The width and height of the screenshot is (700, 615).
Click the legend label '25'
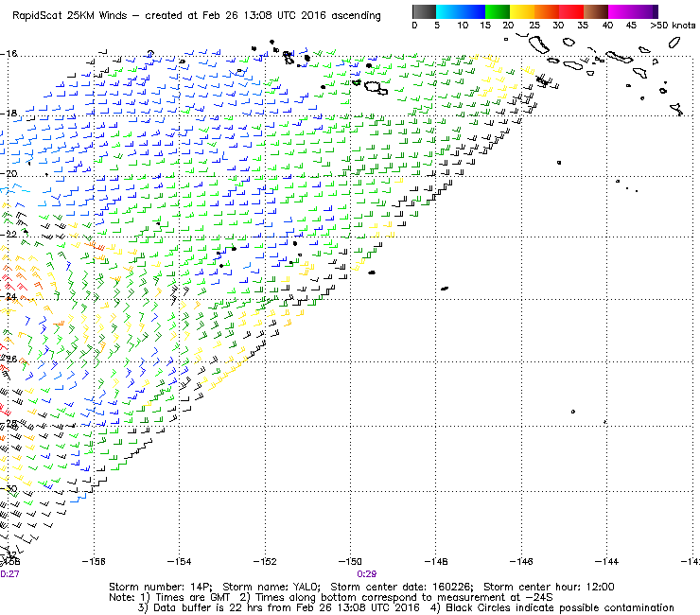(x=534, y=26)
